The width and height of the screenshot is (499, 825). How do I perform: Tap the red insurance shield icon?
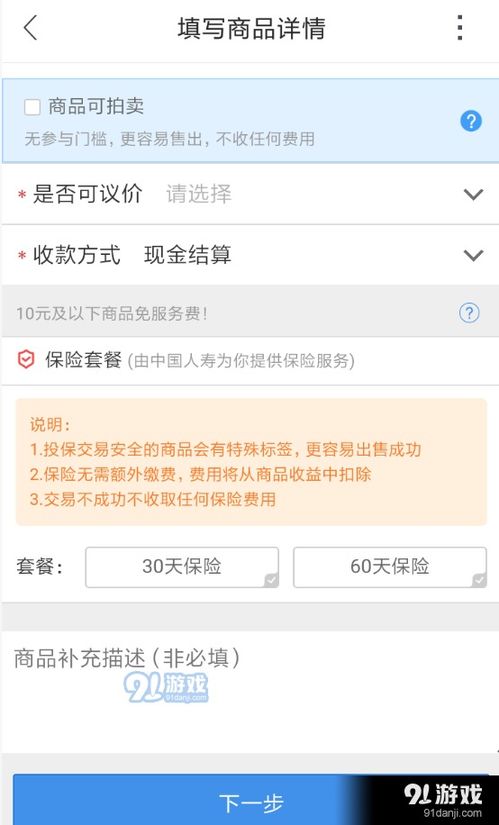26,360
